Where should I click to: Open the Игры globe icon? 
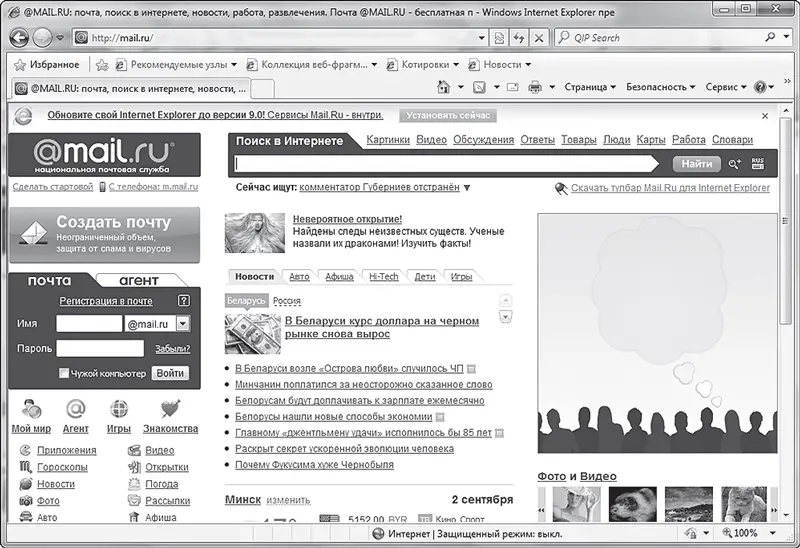pos(119,409)
